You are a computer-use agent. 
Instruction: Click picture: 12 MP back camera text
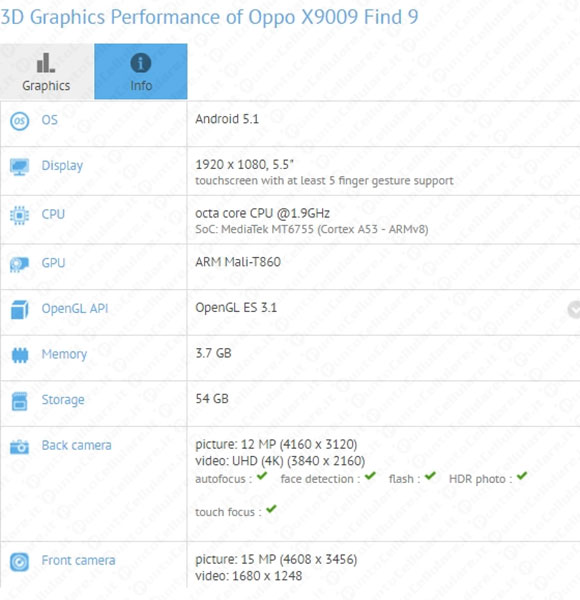276,444
